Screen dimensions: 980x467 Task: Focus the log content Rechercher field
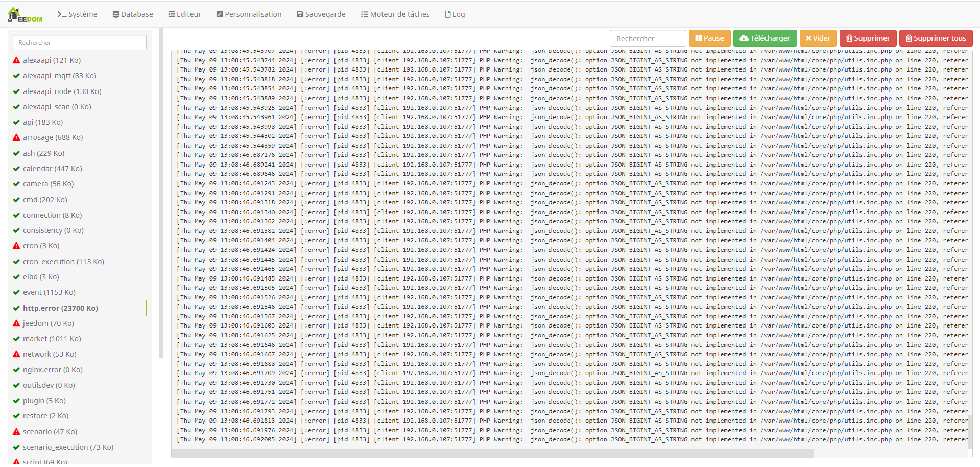click(x=648, y=38)
